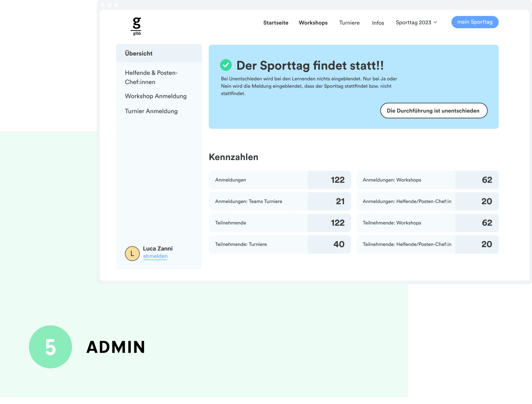The width and height of the screenshot is (532, 404).
Task: Click the banner description about Unentschieden
Action: coord(309,86)
